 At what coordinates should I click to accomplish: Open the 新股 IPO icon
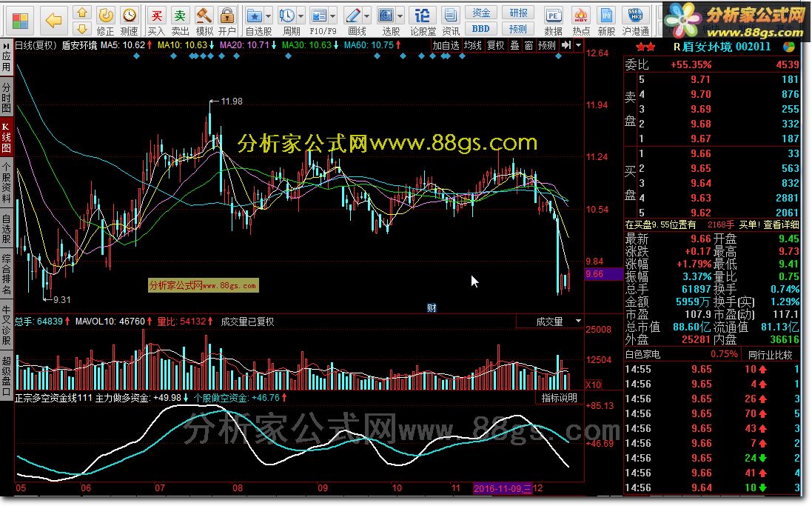[606, 16]
